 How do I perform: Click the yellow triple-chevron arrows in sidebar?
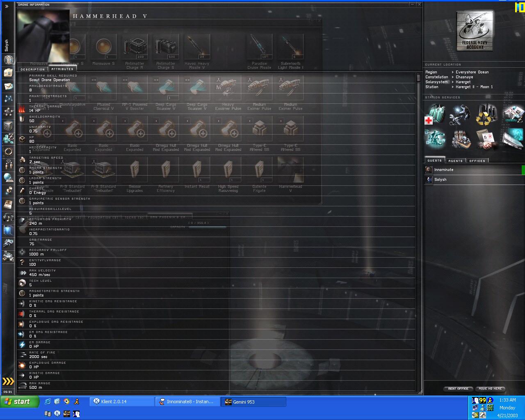pos(8,381)
